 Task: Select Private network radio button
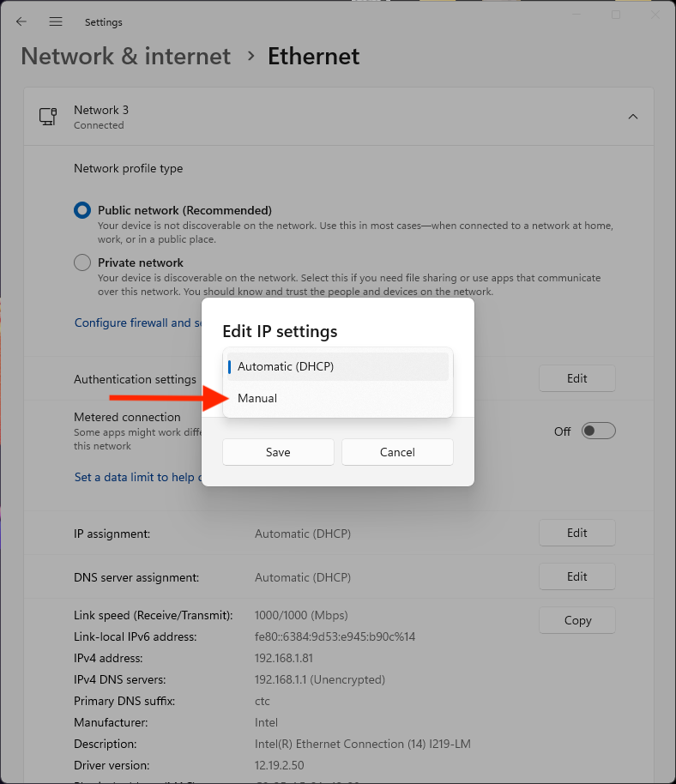pyautogui.click(x=82, y=262)
